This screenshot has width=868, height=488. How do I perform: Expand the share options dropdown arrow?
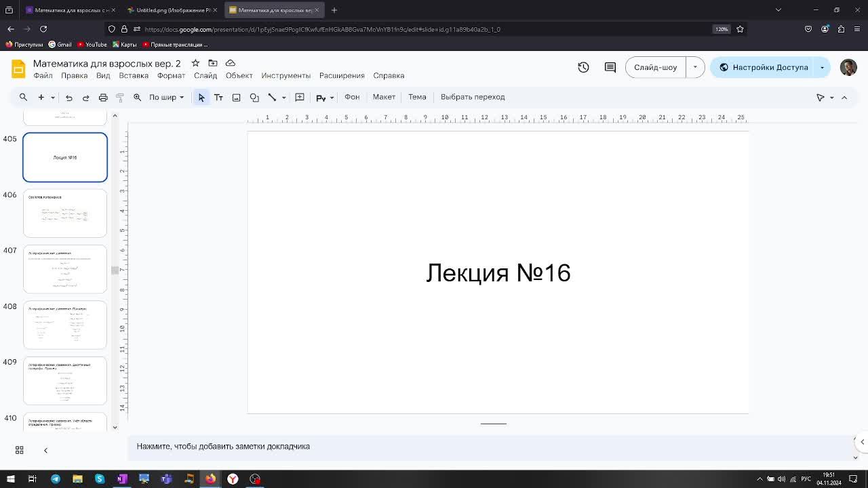click(x=823, y=67)
